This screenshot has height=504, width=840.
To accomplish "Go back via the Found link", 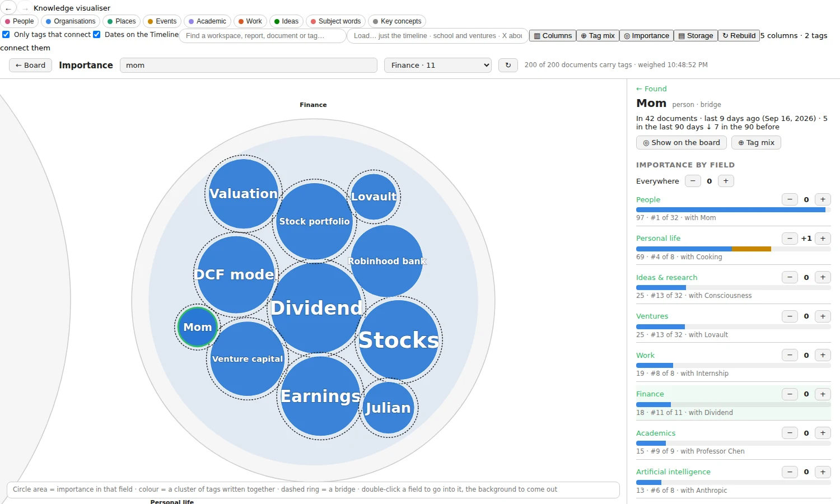I will pyautogui.click(x=651, y=89).
